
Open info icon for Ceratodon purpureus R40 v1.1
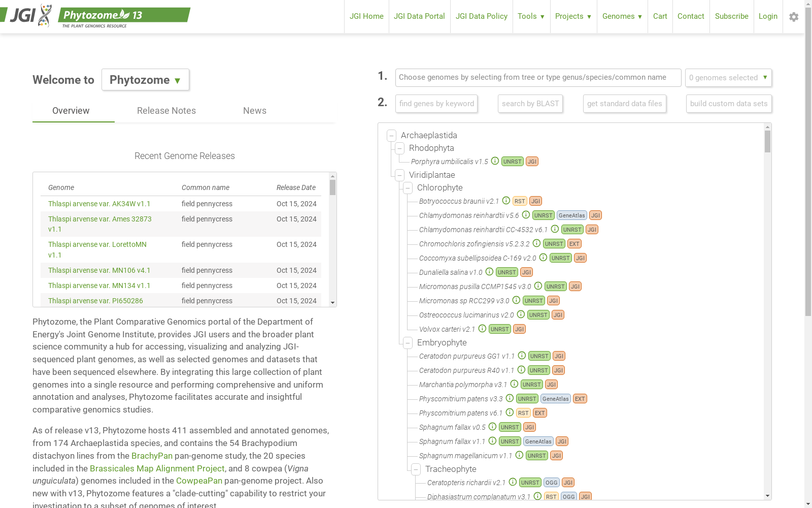(521, 370)
